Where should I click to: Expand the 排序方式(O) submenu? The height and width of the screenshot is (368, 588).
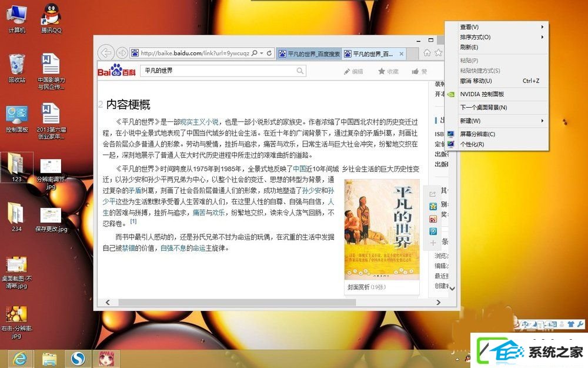496,37
